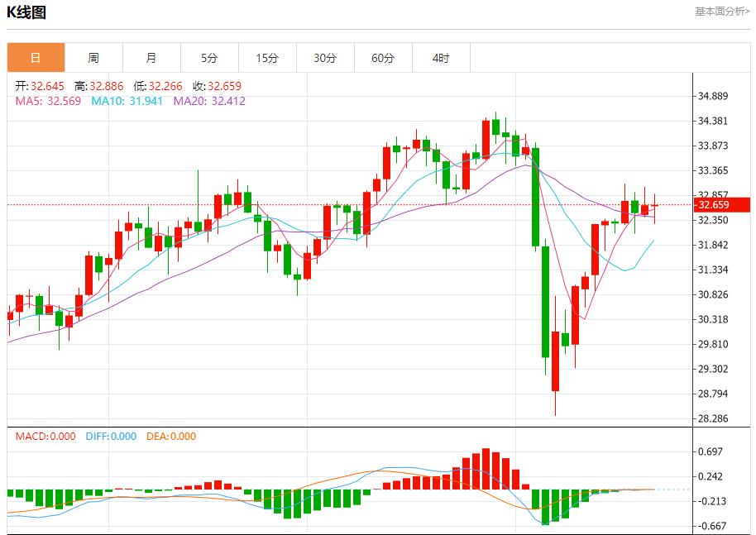Click the 收: 32.659 closing price readout
Image resolution: width=756 pixels, height=535 pixels.
pyautogui.click(x=217, y=86)
